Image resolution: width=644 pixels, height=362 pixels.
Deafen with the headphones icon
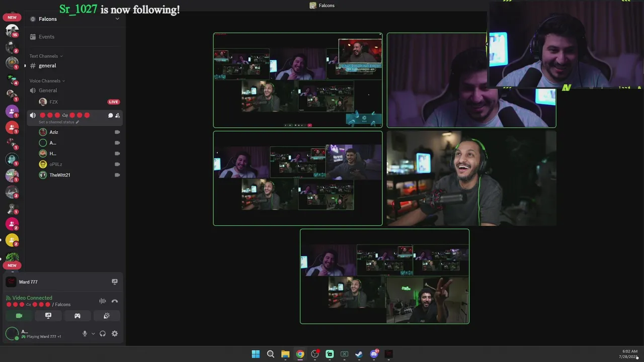pyautogui.click(x=103, y=333)
